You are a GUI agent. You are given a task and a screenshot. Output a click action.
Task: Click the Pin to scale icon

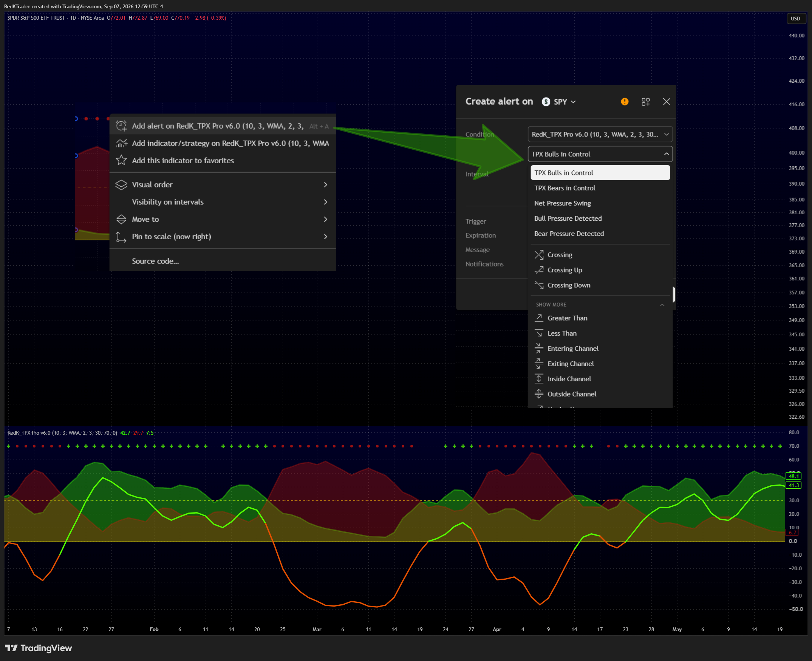pos(121,237)
